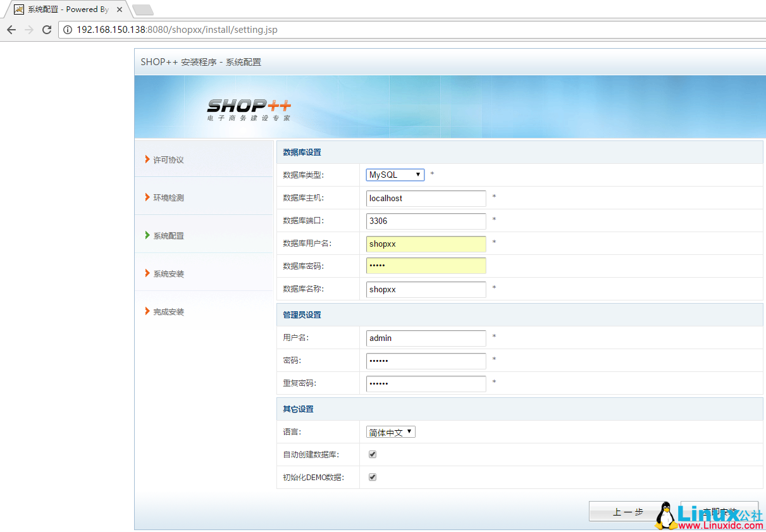The height and width of the screenshot is (532, 766).
Task: Focus the 数据库主机 localhost field
Action: pos(426,198)
